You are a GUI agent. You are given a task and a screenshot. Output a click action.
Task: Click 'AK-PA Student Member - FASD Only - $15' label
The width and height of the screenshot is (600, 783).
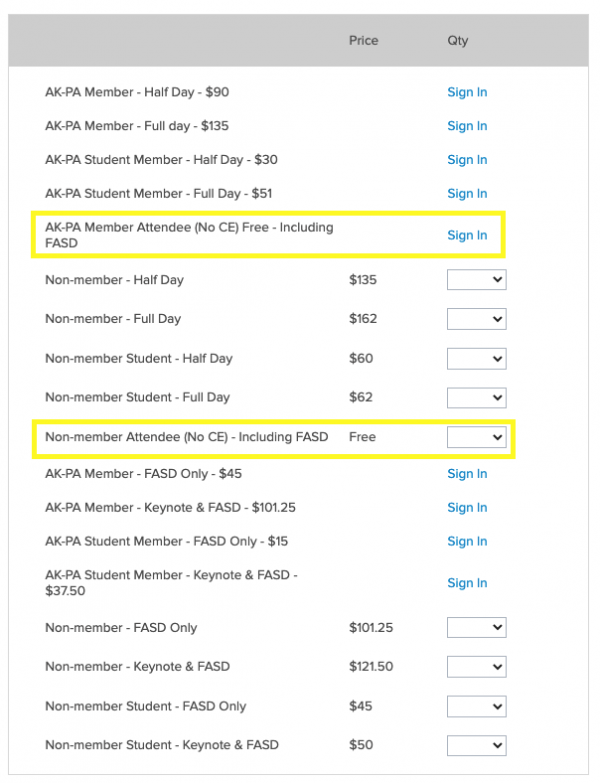[x=167, y=542]
